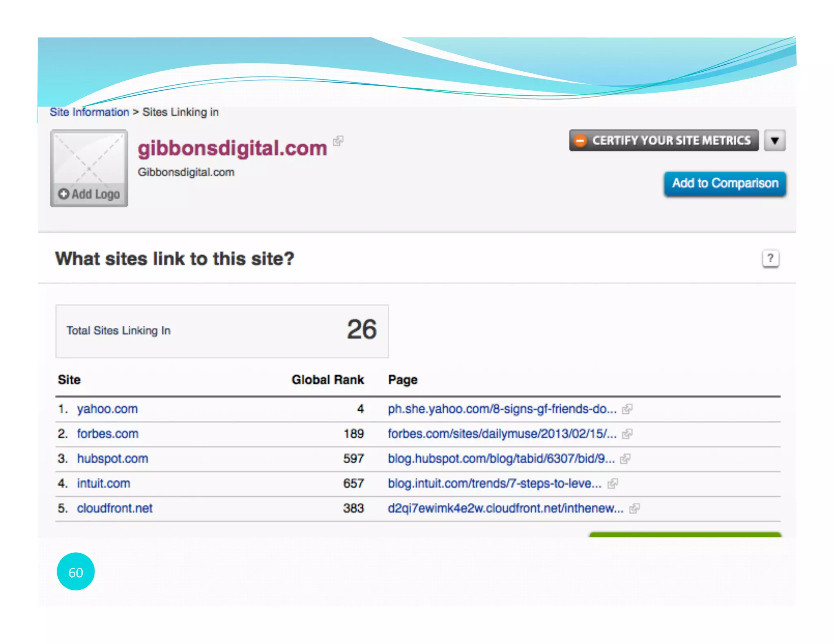Screen dimensions: 834x644
Task: Open yahoo.com site link
Action: 108,409
